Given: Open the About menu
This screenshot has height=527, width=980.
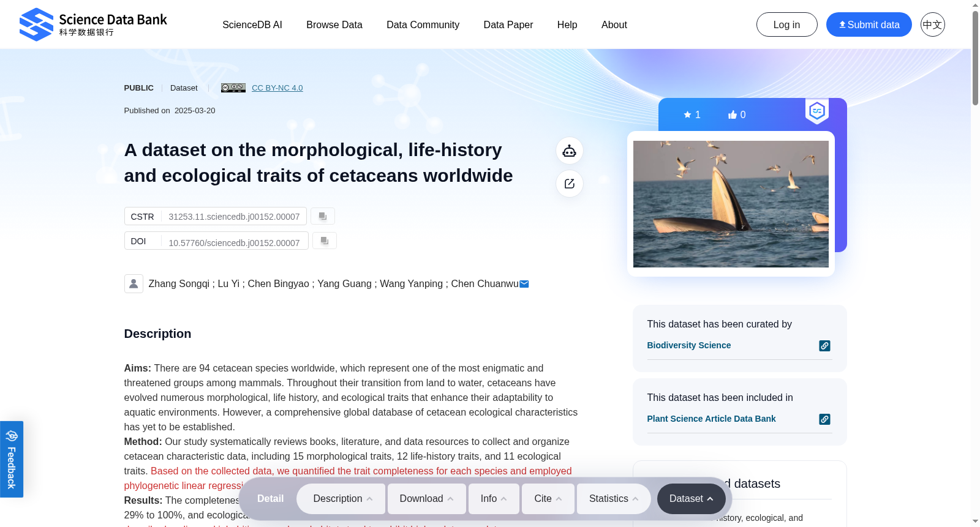Looking at the screenshot, I should [614, 24].
